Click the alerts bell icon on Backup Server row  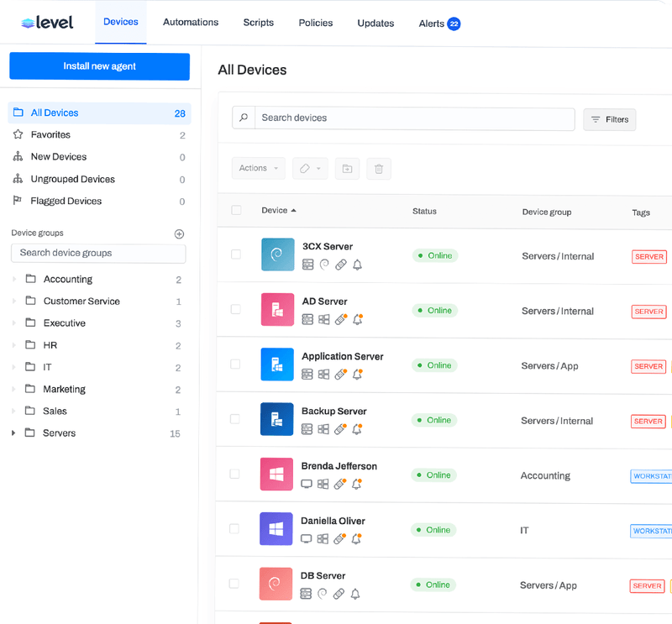point(356,429)
